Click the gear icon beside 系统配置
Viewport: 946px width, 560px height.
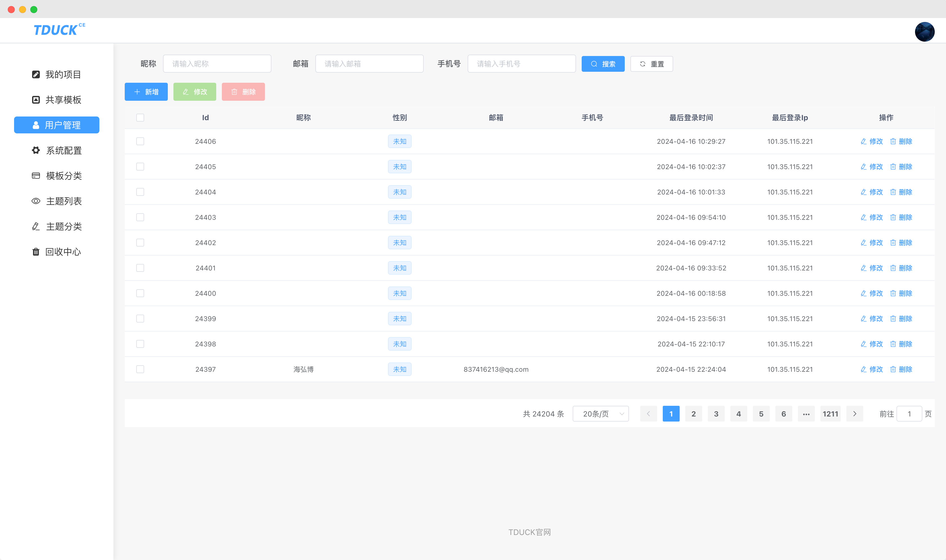(36, 150)
